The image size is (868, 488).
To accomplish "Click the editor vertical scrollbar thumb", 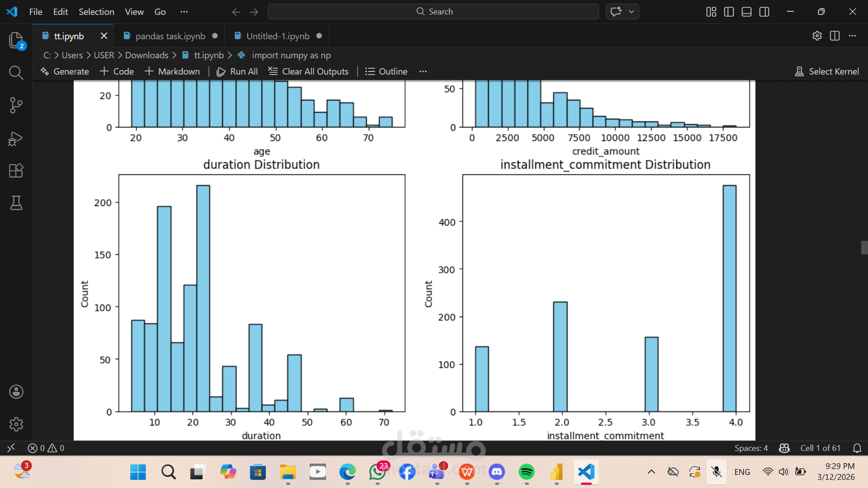I will [864, 248].
